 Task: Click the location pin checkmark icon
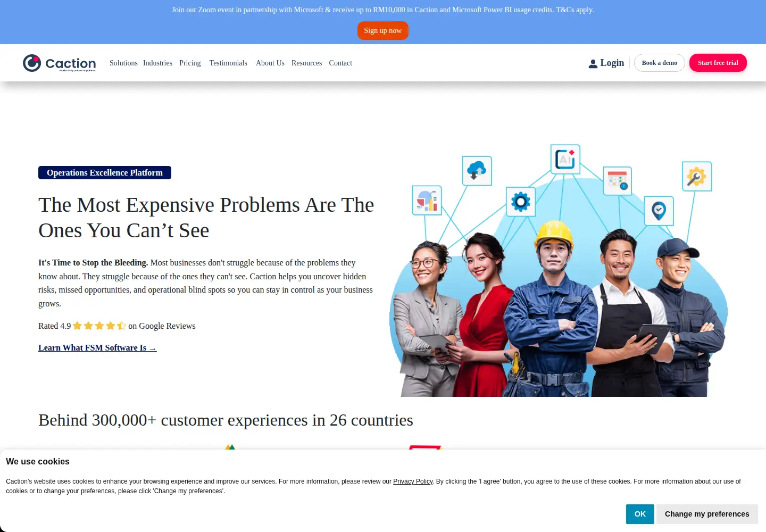click(659, 211)
